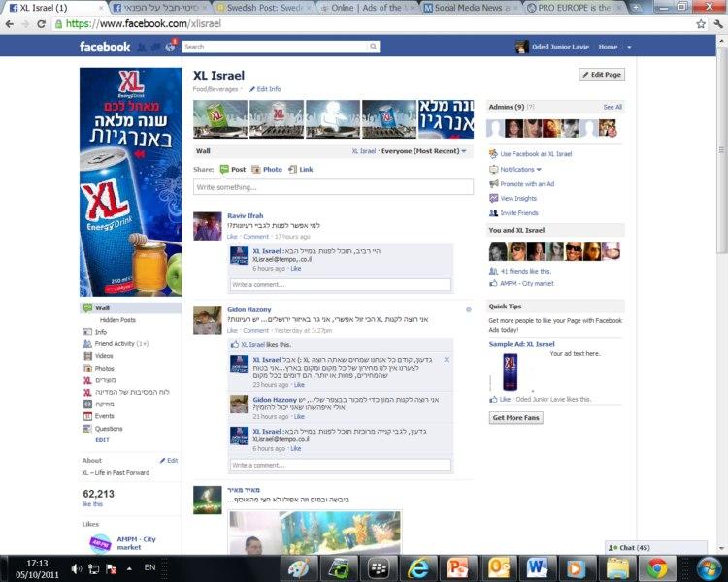
Task: Select Post share option
Action: pyautogui.click(x=233, y=170)
